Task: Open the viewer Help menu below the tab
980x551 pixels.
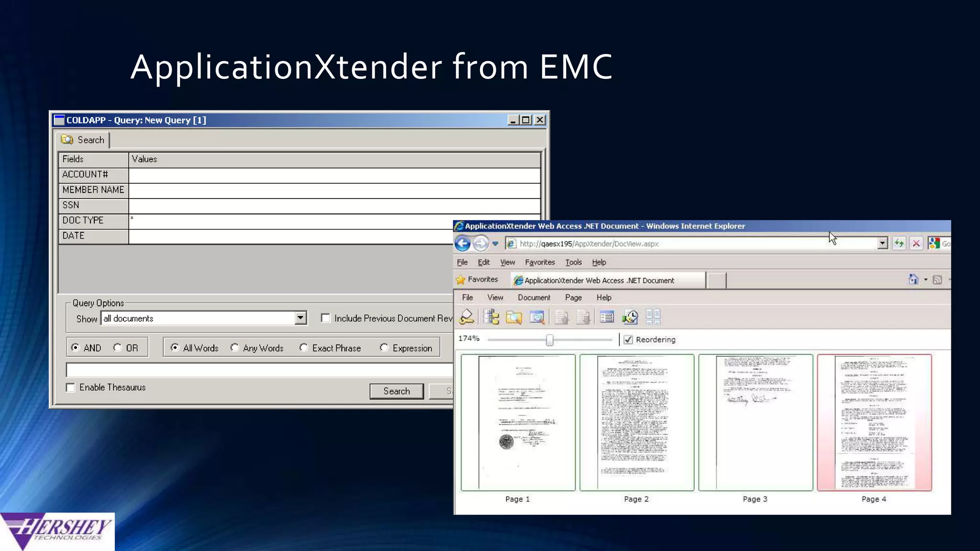Action: pyautogui.click(x=604, y=298)
